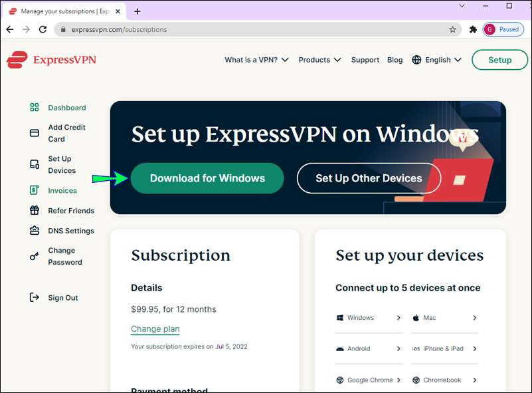Image resolution: width=532 pixels, height=393 pixels.
Task: Select the Add Credit Card sidebar text
Action: tap(66, 133)
